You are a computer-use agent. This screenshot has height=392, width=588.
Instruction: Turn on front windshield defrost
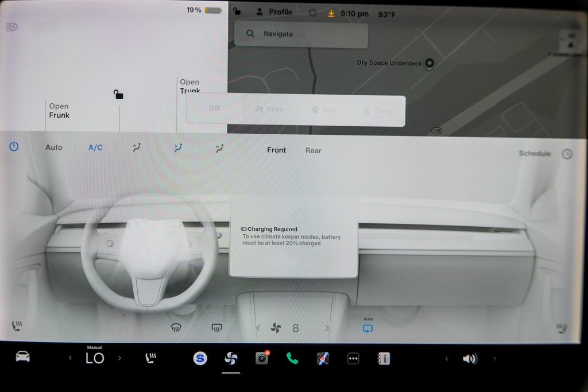pos(176,328)
